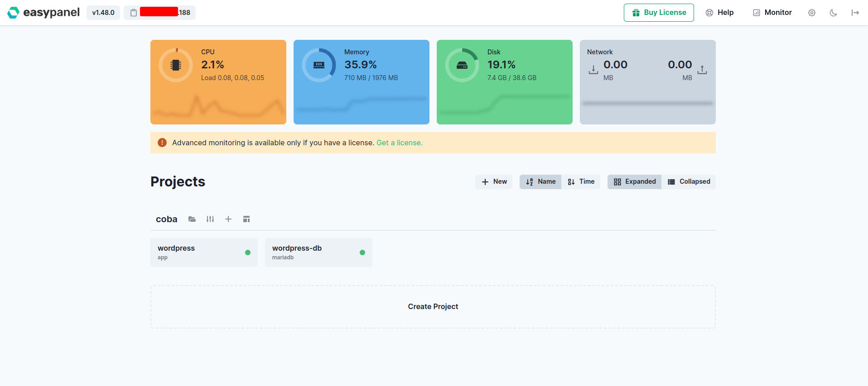The image size is (868, 386).
Task: Click the Buy License button
Action: click(x=659, y=13)
